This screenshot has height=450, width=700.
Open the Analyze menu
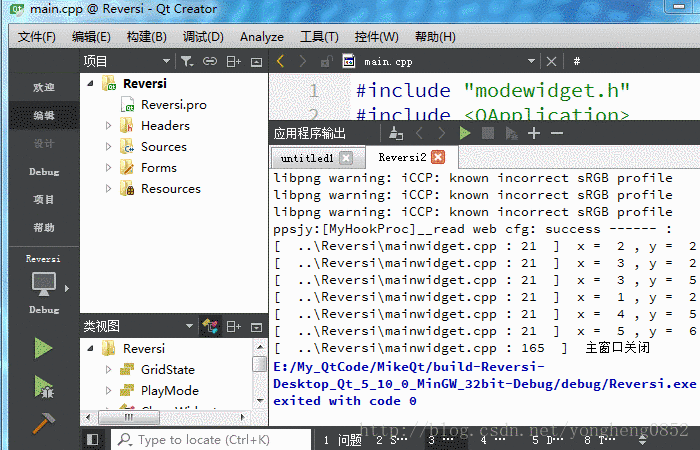click(262, 37)
